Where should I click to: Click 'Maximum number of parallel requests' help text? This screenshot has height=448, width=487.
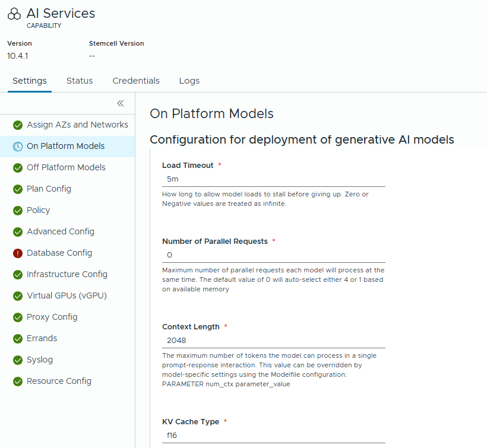click(x=273, y=279)
